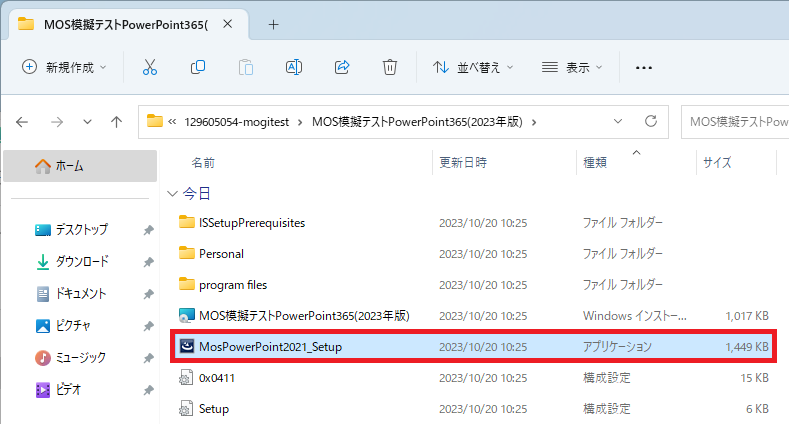Image resolution: width=789 pixels, height=424 pixels.
Task: Click the Delete trash icon
Action: tap(389, 67)
